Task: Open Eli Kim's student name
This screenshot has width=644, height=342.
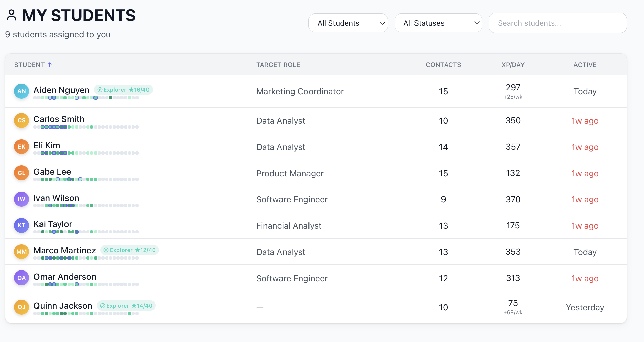Action: 47,145
